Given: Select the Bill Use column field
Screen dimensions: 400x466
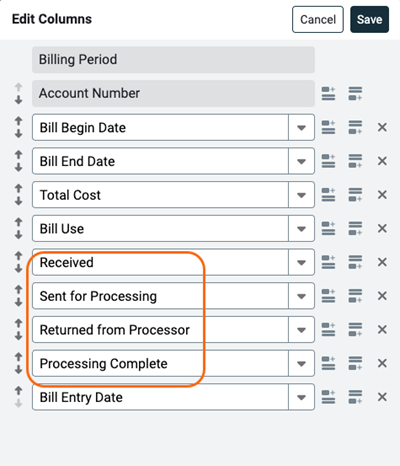Looking at the screenshot, I should (160, 228).
